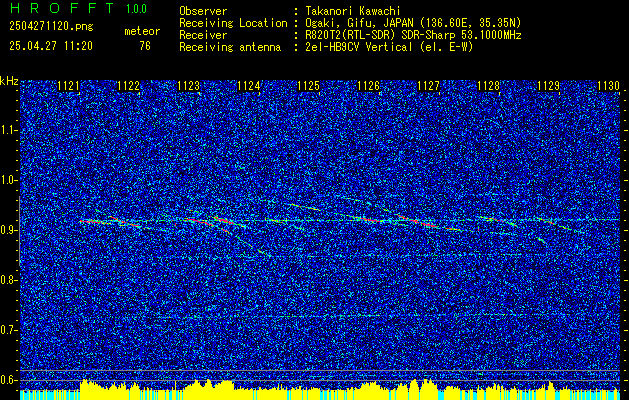Viewport: 629px width, 400px height.
Task: Click the 0.6 kHz axis label
Action: 9,380
